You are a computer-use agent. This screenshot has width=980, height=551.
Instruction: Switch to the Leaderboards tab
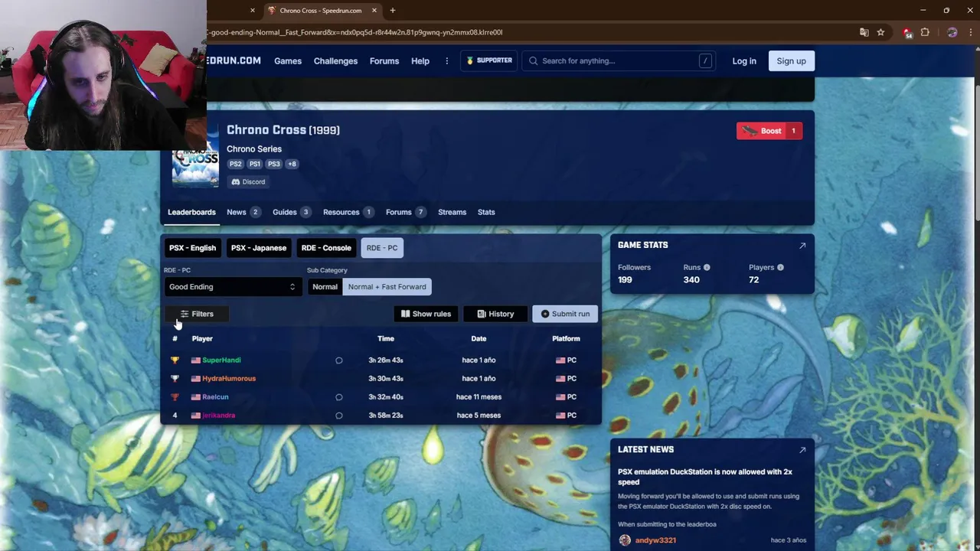pyautogui.click(x=191, y=212)
